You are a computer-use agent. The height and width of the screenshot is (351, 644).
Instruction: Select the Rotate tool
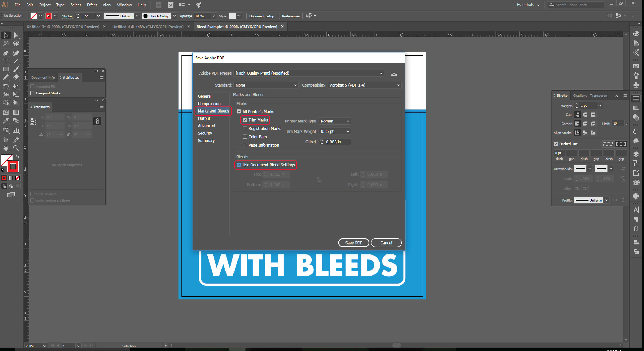(x=6, y=87)
